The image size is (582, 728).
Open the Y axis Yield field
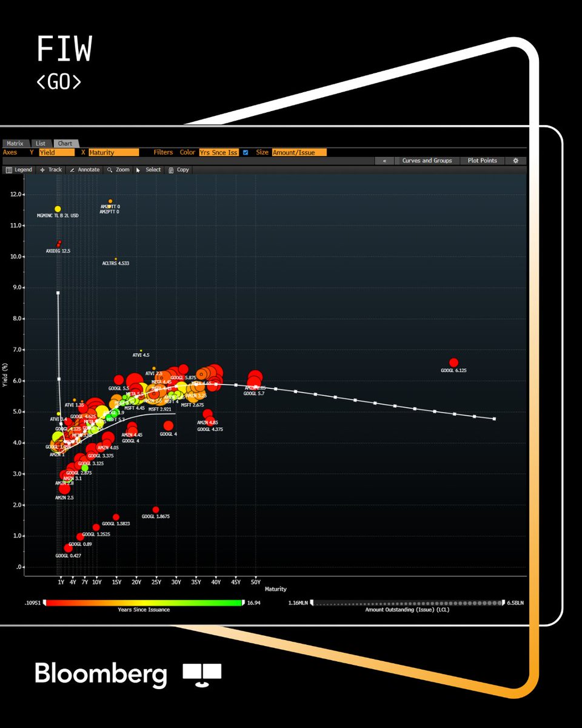[x=56, y=153]
